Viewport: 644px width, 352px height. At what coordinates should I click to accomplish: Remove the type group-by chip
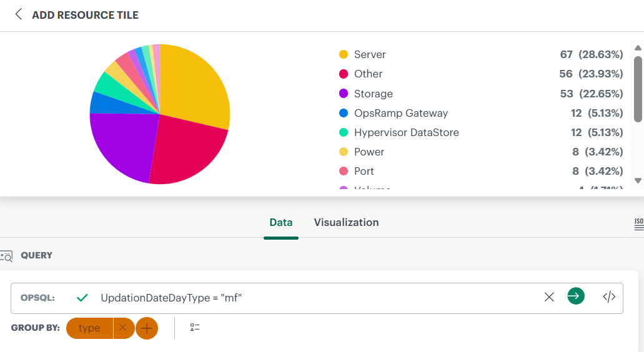pos(123,328)
